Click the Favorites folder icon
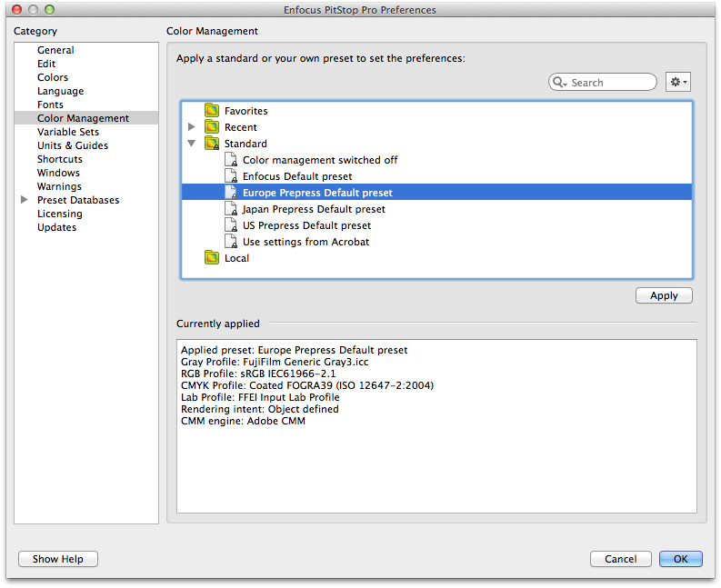Screen dimensions: 721x588 [212, 110]
